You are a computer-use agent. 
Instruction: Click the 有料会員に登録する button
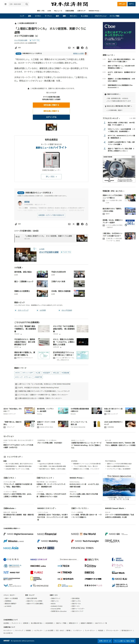point(51,105)
